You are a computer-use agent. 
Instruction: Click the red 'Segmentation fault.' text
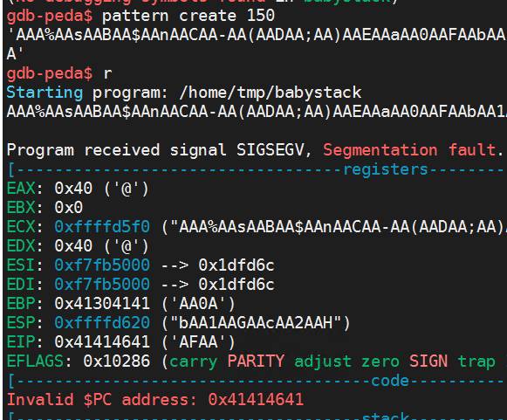(413, 150)
